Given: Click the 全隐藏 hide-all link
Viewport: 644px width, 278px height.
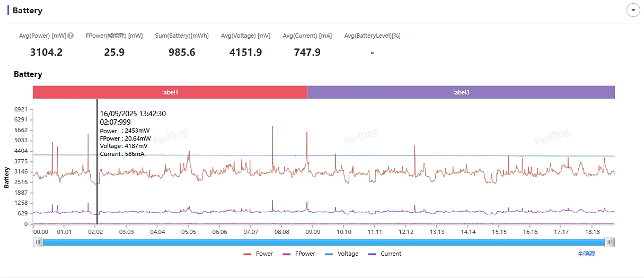Looking at the screenshot, I should 586,254.
